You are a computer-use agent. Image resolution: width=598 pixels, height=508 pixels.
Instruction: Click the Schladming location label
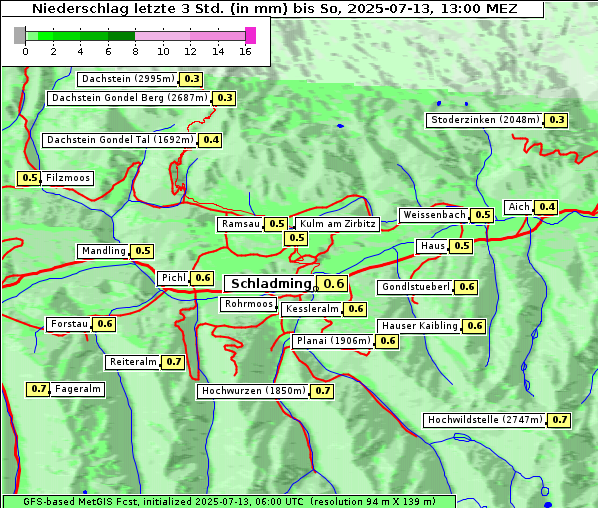coord(271,284)
